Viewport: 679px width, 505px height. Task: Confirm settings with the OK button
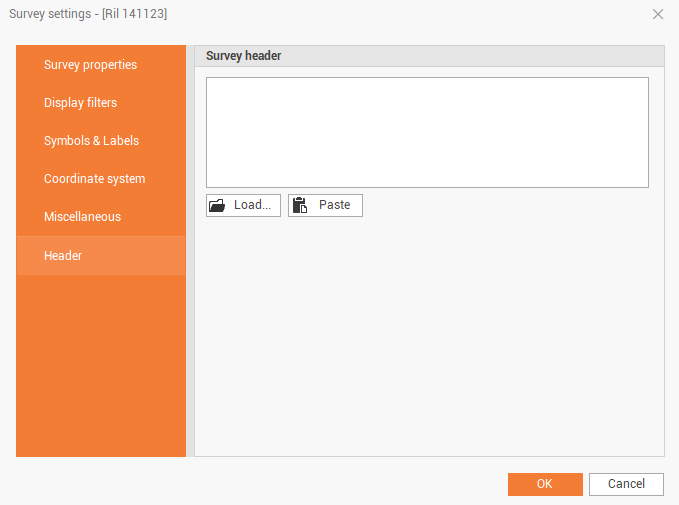coord(545,484)
